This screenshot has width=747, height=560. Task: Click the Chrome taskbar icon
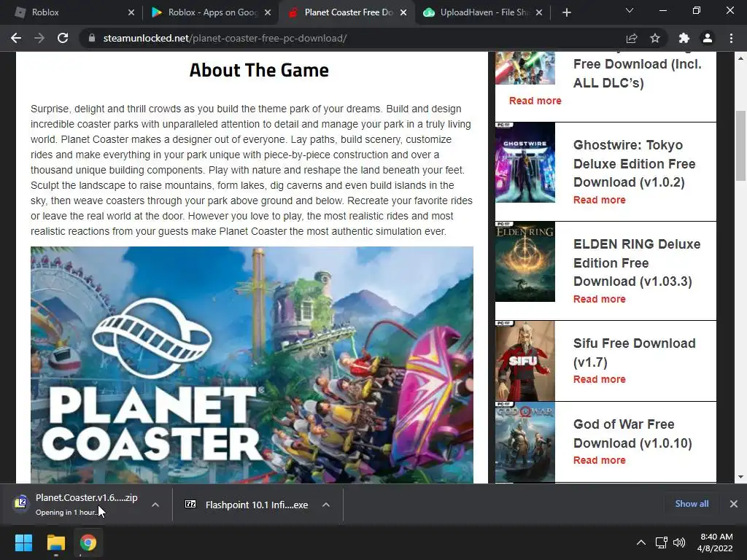point(88,542)
